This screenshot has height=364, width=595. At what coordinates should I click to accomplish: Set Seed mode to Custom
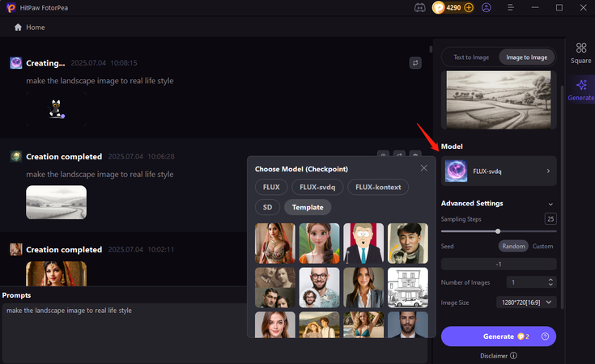coord(542,246)
